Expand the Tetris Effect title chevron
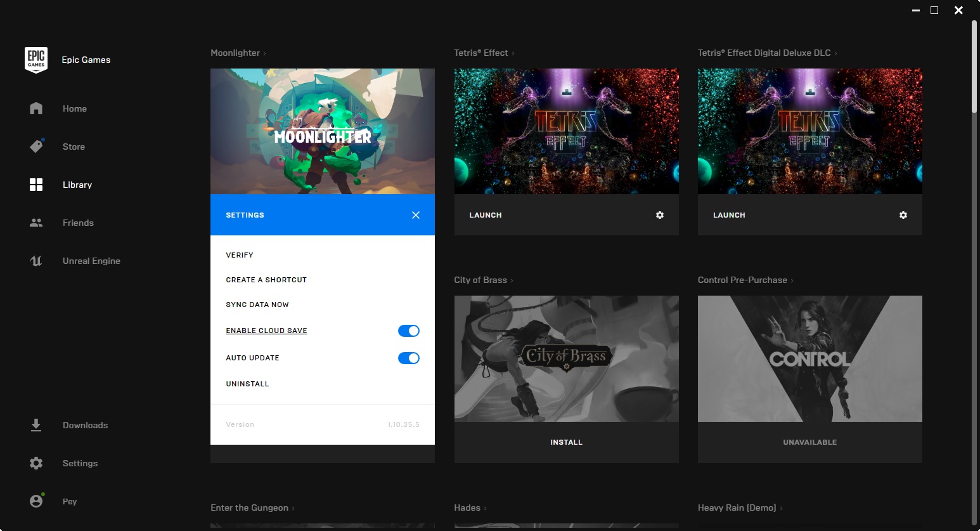Image resolution: width=980 pixels, height=531 pixels. coord(513,53)
